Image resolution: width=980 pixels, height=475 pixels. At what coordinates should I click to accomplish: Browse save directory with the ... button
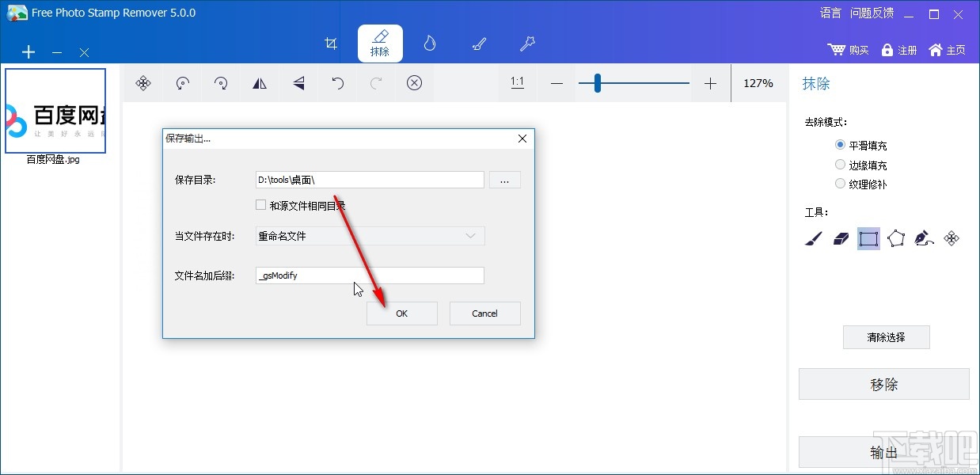pyautogui.click(x=504, y=180)
